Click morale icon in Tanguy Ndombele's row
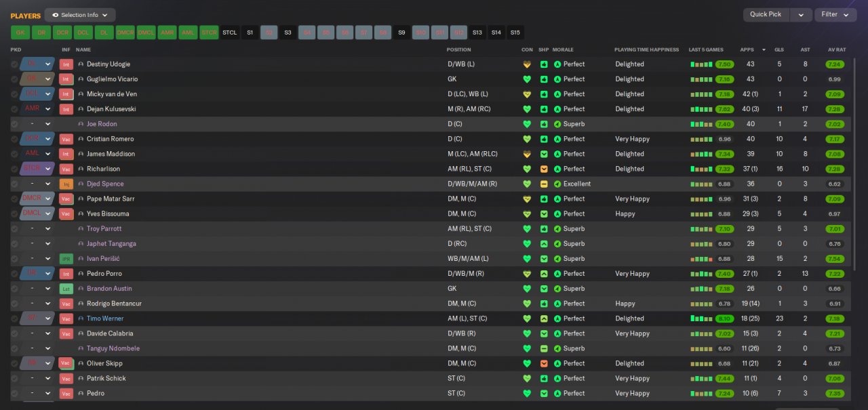The width and height of the screenshot is (868, 410). 557,348
